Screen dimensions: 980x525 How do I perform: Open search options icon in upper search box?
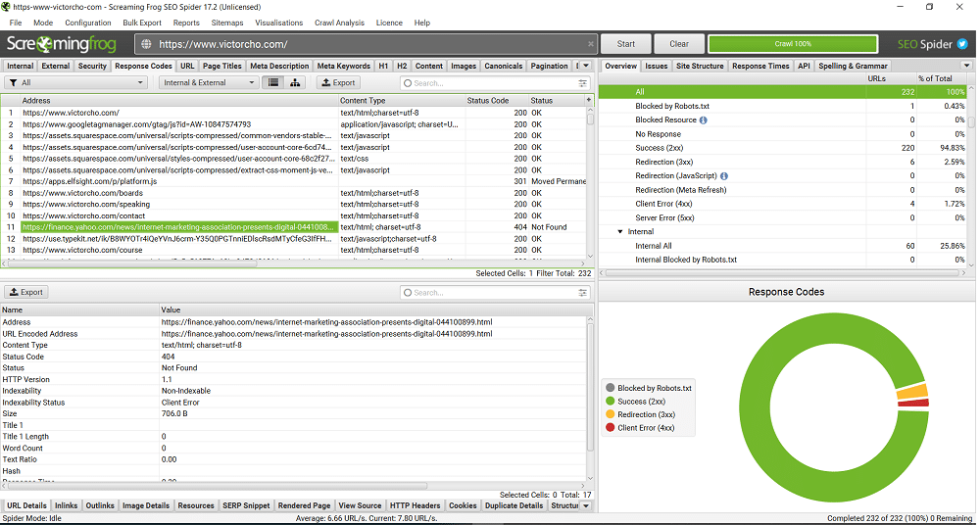point(583,82)
